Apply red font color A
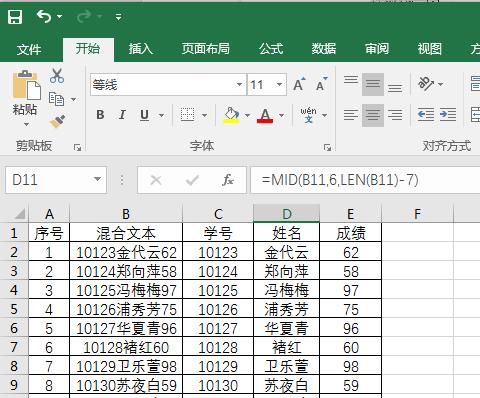 (265, 115)
